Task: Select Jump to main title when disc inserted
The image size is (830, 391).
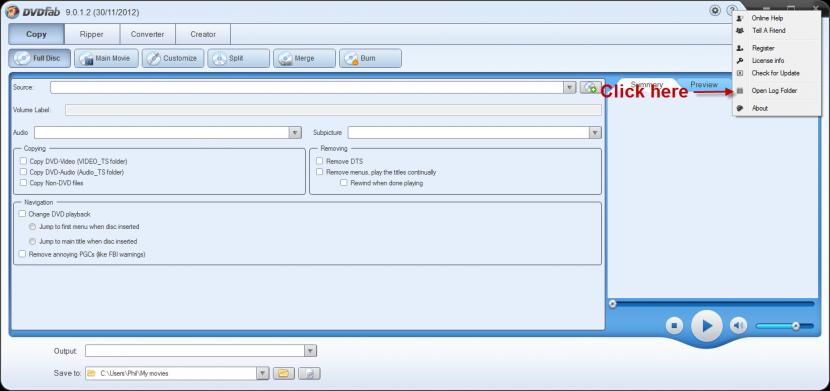Action: click(33, 241)
